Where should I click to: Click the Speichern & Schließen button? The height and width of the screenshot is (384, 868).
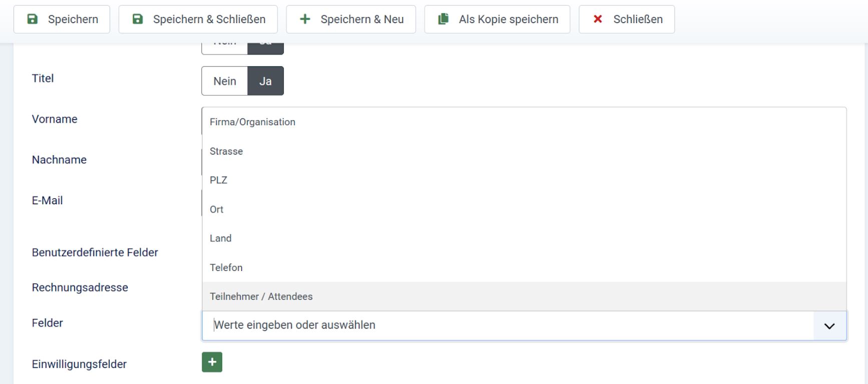pos(198,19)
